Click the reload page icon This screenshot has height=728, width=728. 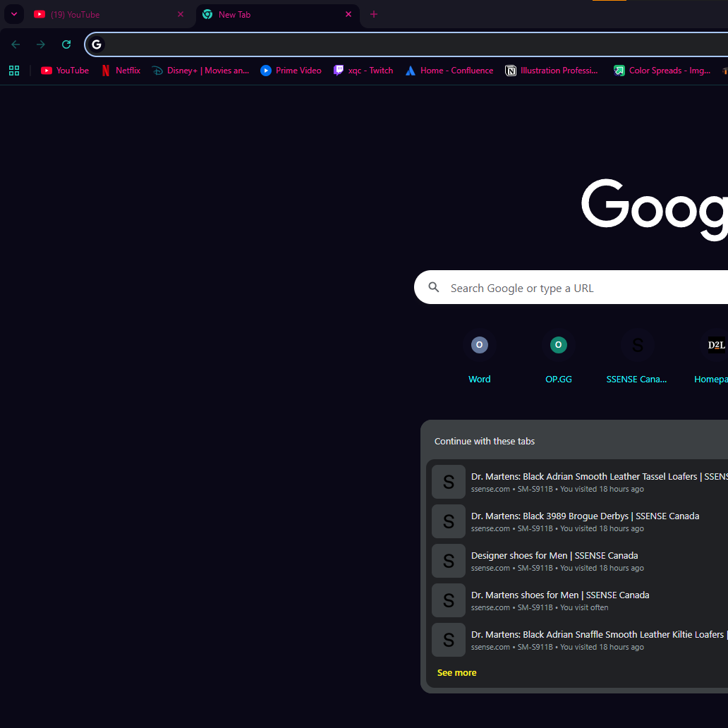(x=66, y=44)
